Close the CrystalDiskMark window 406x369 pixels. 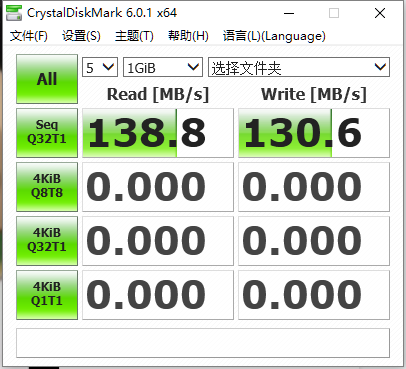pyautogui.click(x=380, y=13)
